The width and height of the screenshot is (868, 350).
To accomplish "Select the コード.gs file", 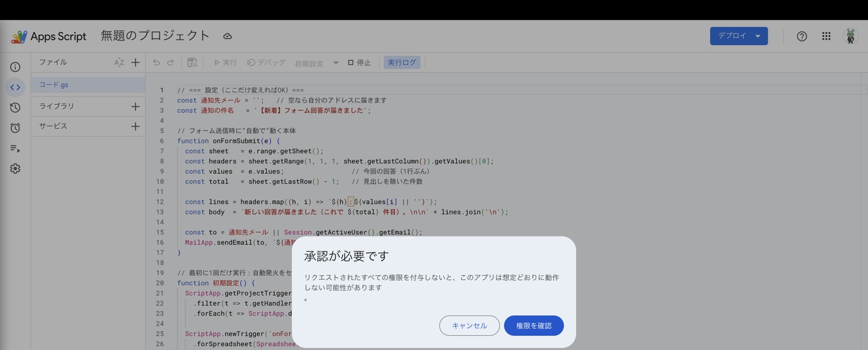I will coord(88,85).
